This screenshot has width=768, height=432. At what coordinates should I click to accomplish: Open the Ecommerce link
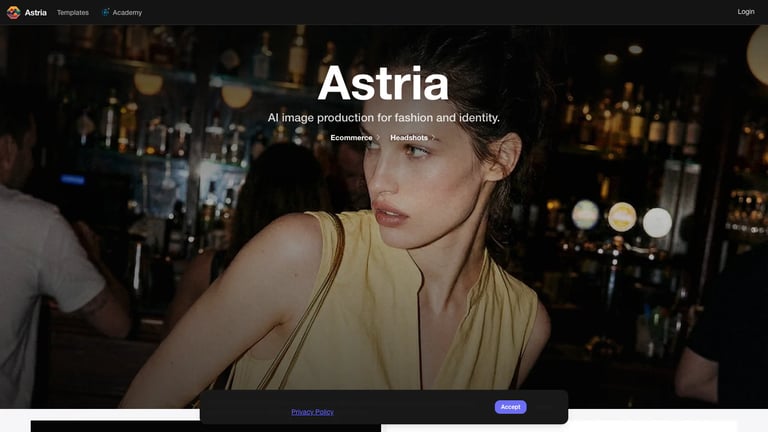pos(351,138)
